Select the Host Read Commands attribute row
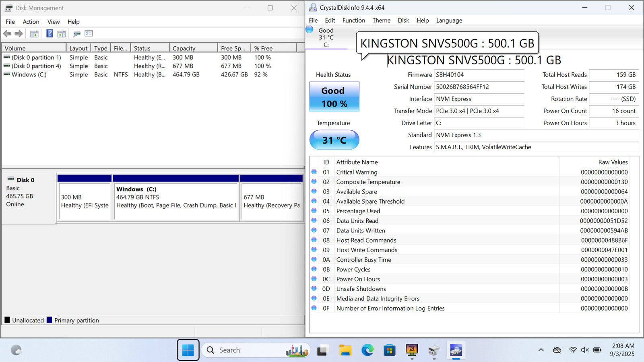 tap(469, 240)
